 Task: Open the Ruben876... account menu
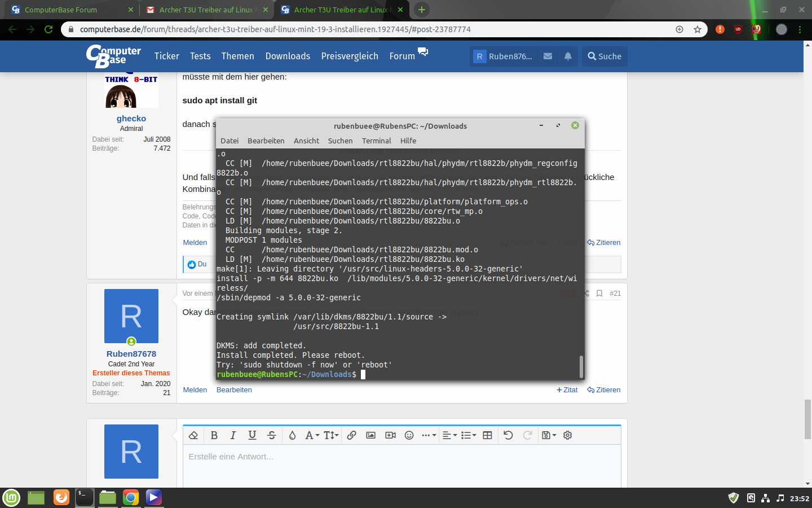[x=503, y=56]
